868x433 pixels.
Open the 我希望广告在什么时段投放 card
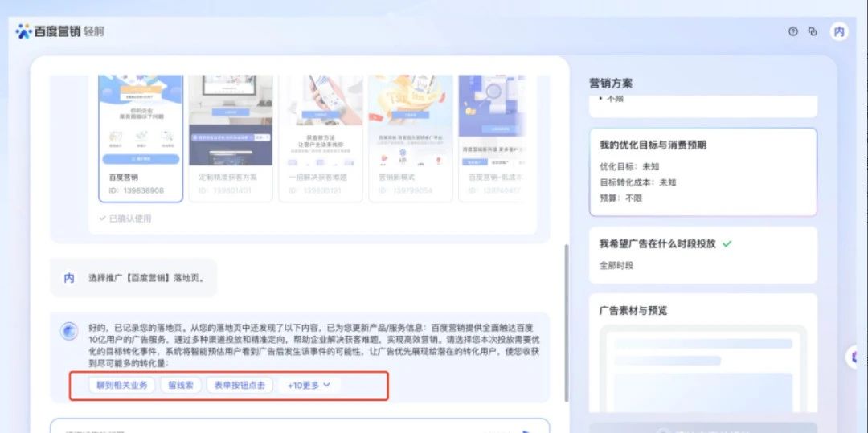[703, 255]
